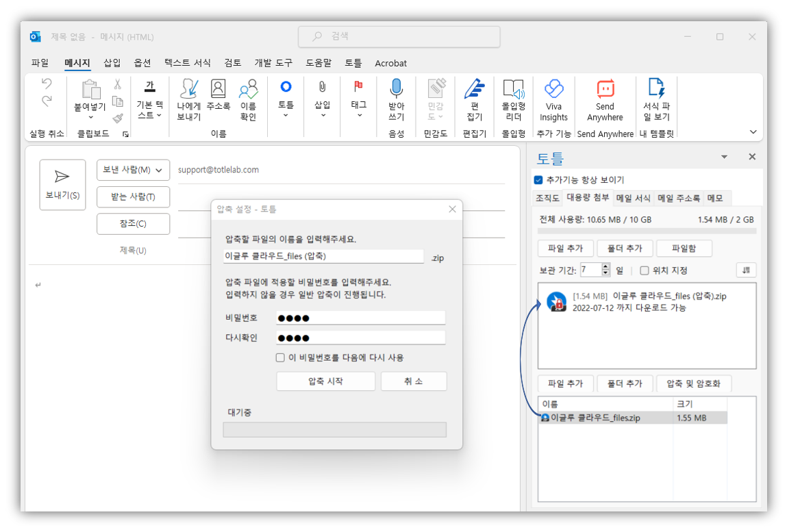787x532 pixels.
Task: Click the 받아쓰기 microphone icon
Action: (x=396, y=88)
